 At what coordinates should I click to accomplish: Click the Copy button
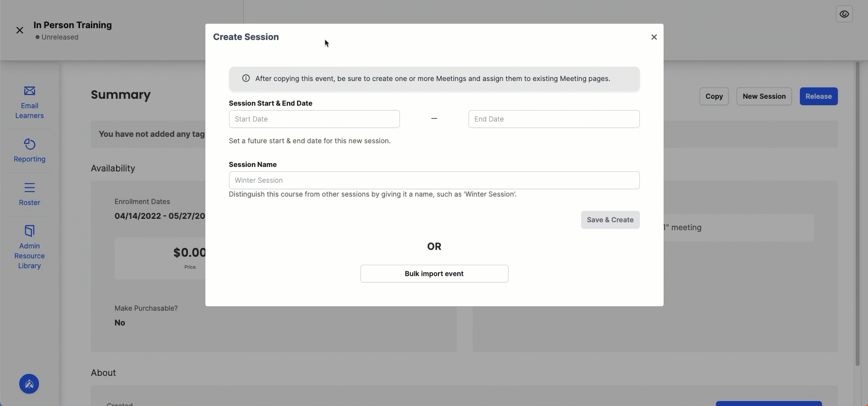pos(714,96)
